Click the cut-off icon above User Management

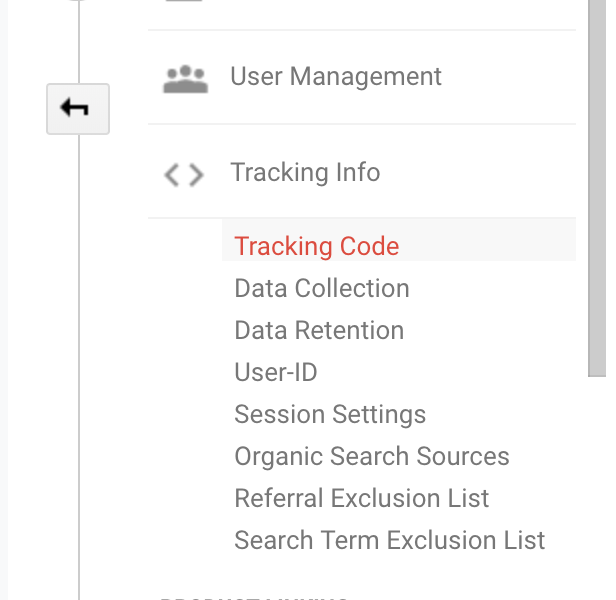(184, 1)
